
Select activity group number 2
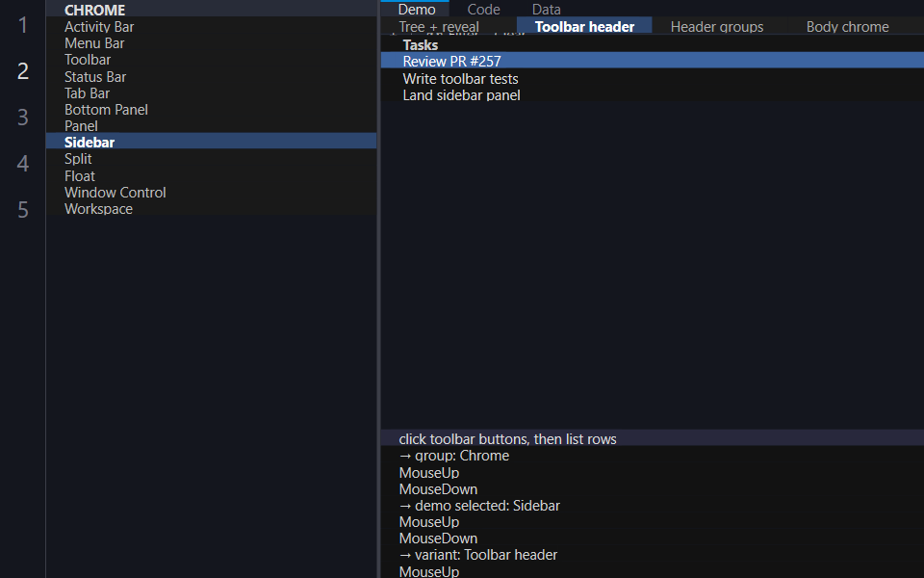[22, 71]
